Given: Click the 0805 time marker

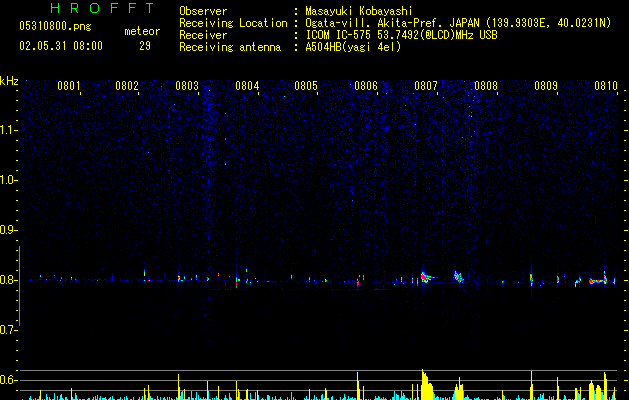Looking at the screenshot, I should pyautogui.click(x=306, y=86).
